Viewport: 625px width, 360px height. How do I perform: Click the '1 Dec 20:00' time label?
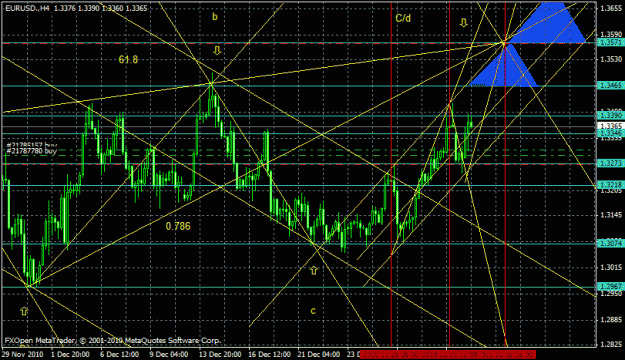[70, 354]
